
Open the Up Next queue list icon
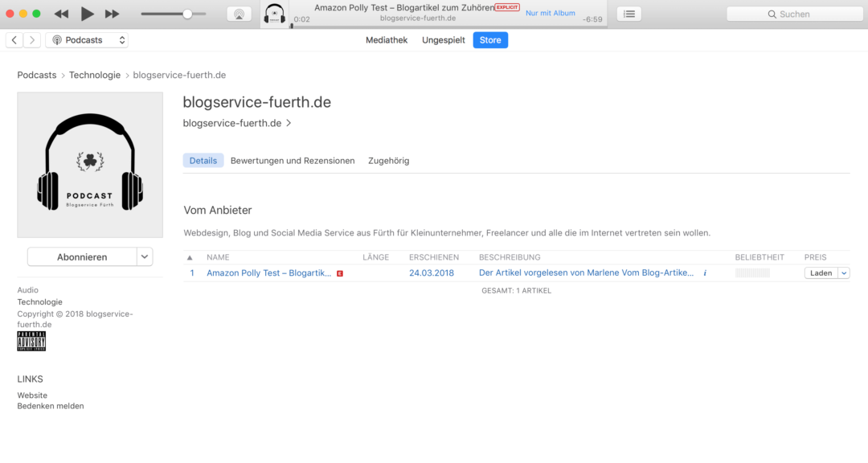point(628,13)
